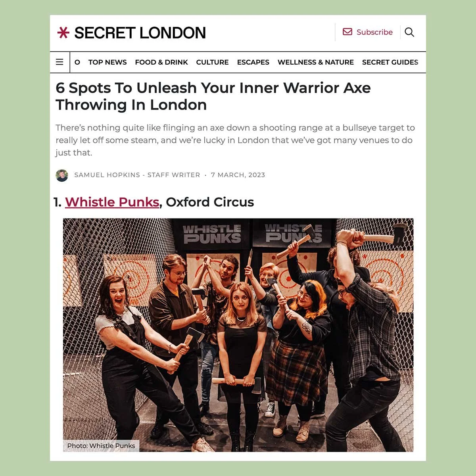Click the 7 March, 2023 date
The height and width of the screenshot is (476, 476).
pyautogui.click(x=238, y=175)
